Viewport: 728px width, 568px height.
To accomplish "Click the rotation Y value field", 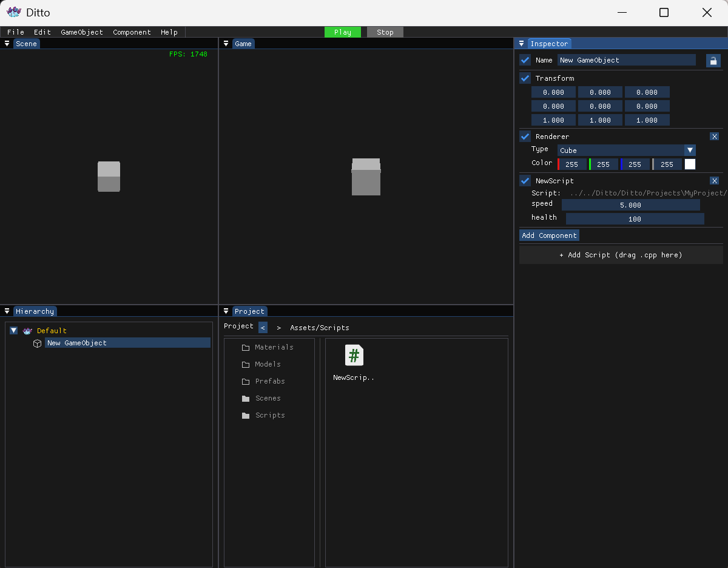I will (x=601, y=106).
